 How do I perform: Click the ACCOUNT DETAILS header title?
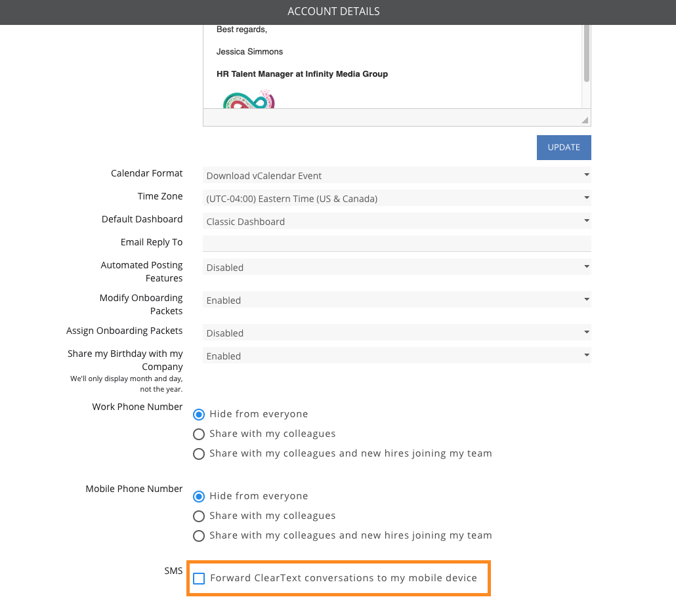[x=333, y=12]
